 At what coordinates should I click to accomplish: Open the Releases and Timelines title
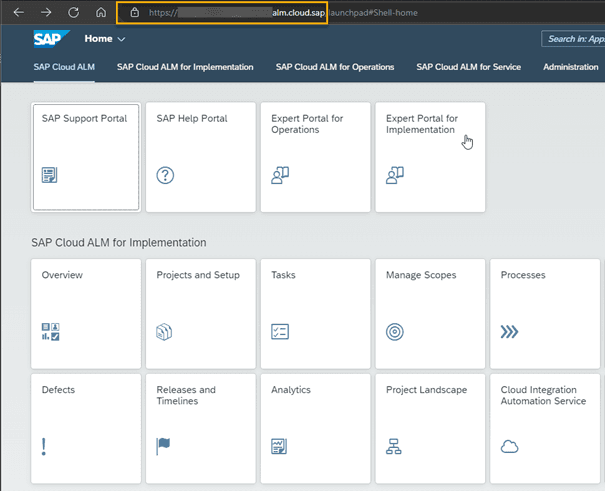coord(186,395)
